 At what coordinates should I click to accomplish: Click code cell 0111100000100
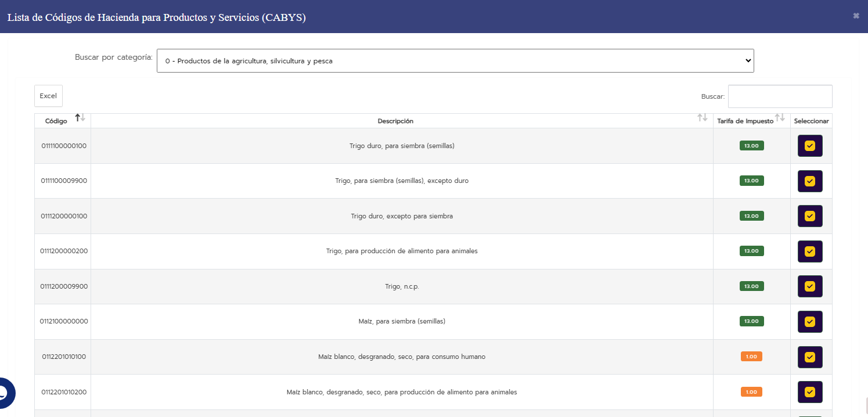(64, 146)
